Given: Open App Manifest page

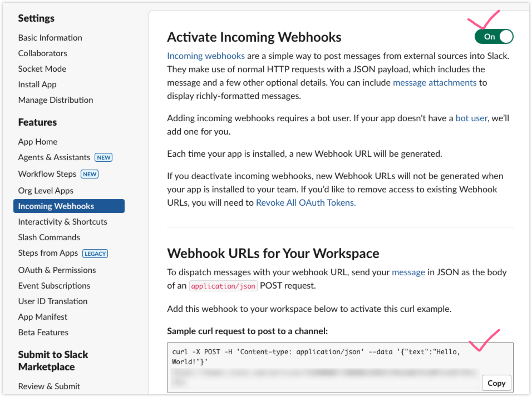Looking at the screenshot, I should click(x=43, y=317).
